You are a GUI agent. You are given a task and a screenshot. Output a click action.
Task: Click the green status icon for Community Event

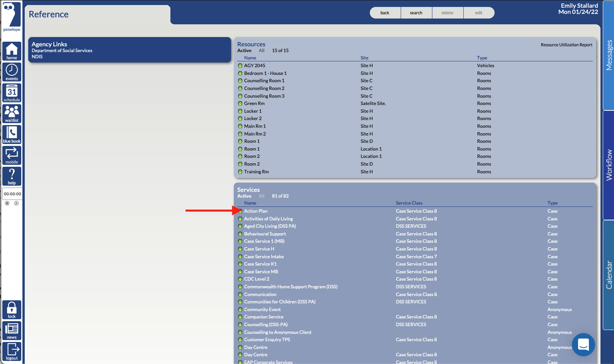coord(240,310)
